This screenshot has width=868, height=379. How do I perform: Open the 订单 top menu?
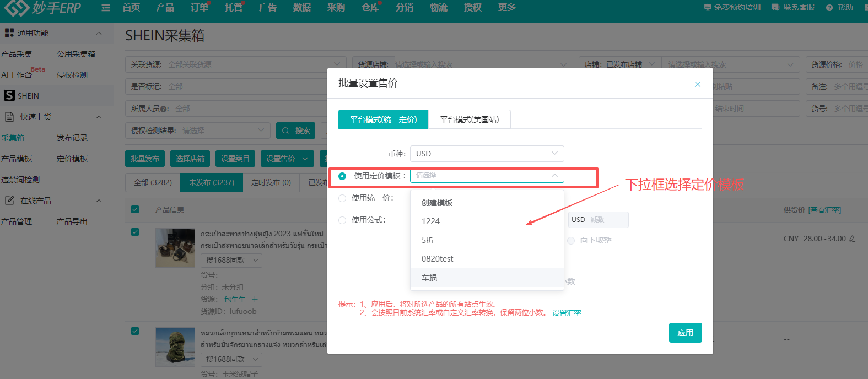coord(200,8)
